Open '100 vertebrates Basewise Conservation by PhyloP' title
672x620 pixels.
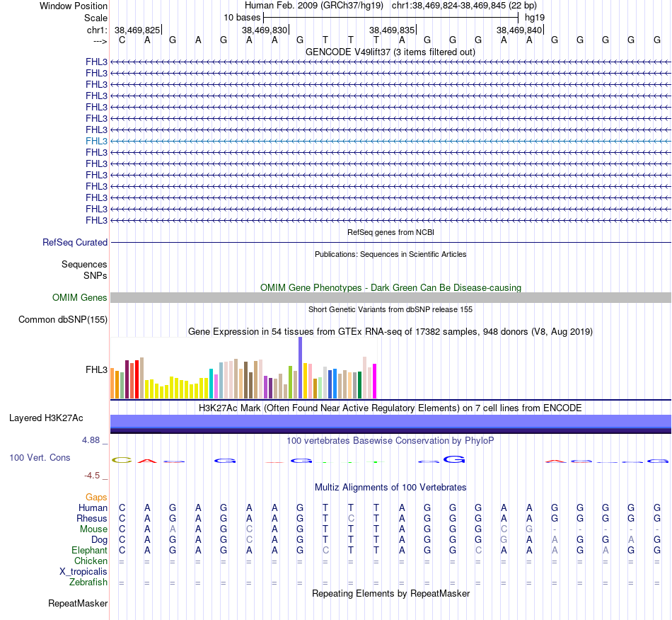390,440
